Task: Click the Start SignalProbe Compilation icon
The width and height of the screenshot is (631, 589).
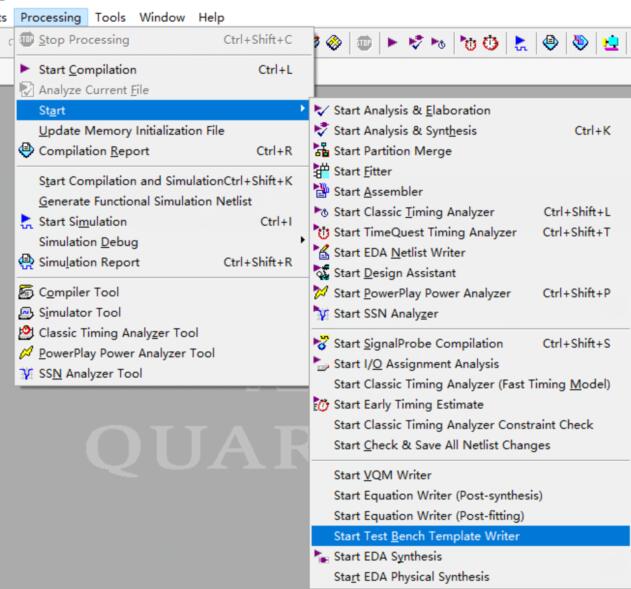Action: pyautogui.click(x=322, y=343)
